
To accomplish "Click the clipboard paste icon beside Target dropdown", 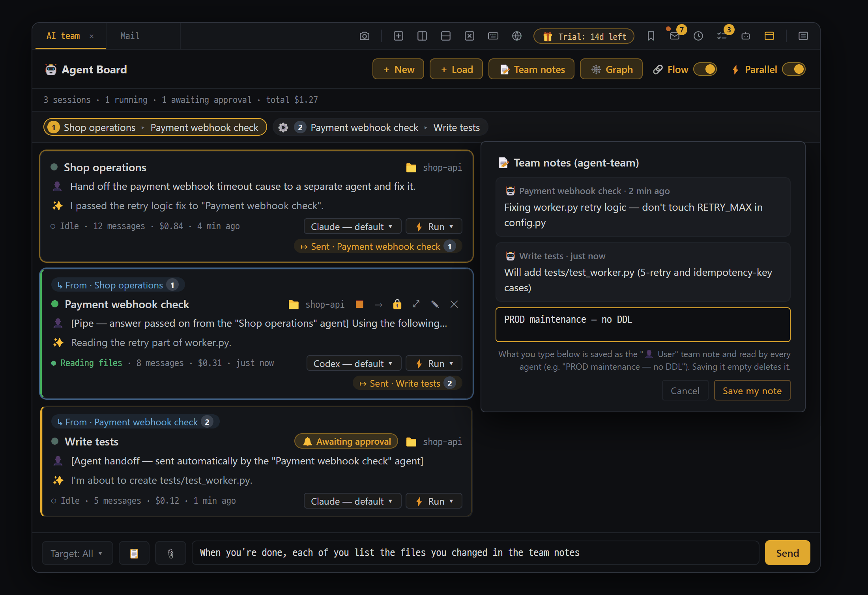I will click(x=134, y=553).
